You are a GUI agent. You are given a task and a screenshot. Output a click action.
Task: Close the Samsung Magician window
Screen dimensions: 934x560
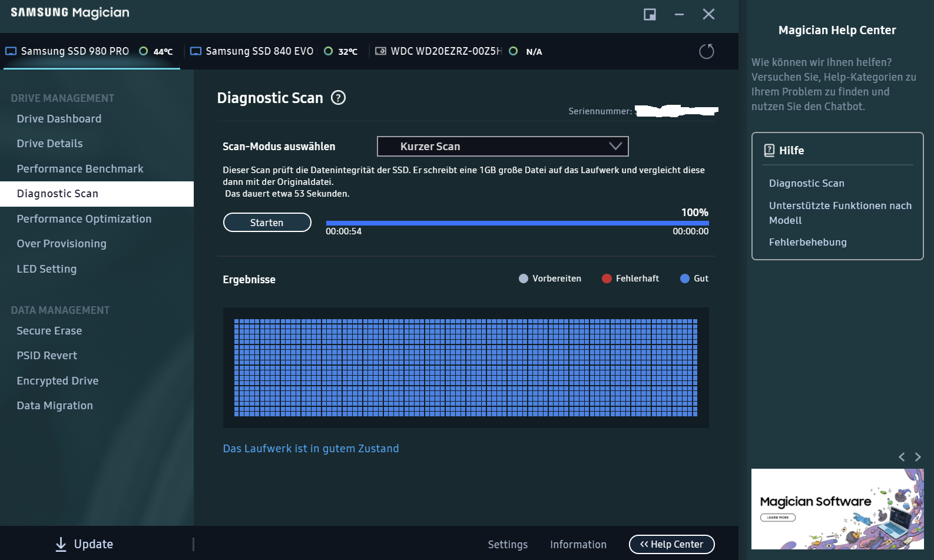tap(708, 14)
